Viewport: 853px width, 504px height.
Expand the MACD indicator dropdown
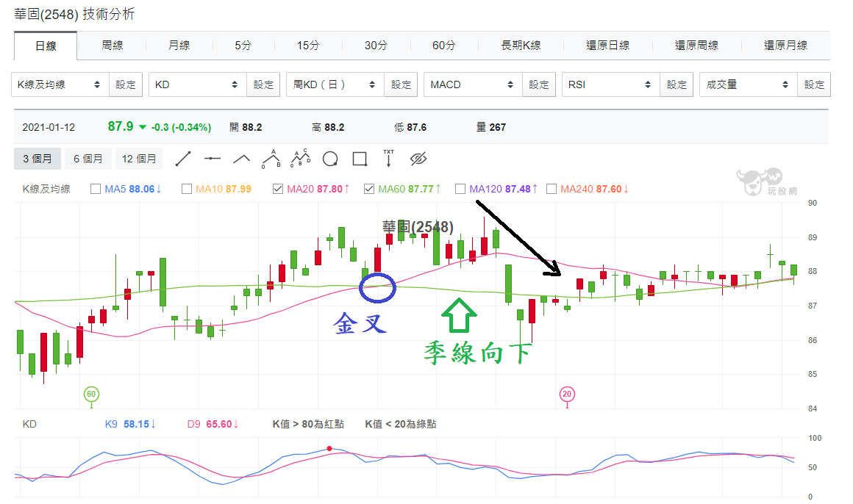tap(473, 84)
